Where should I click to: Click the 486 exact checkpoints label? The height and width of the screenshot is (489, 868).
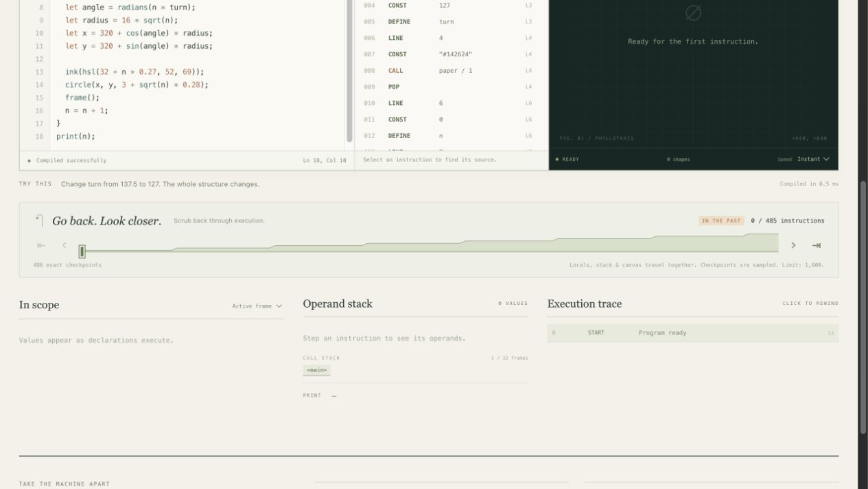67,265
